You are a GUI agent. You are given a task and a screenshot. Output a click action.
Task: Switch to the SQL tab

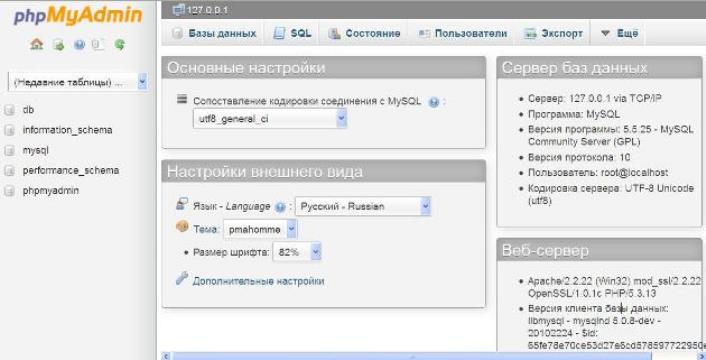click(292, 33)
